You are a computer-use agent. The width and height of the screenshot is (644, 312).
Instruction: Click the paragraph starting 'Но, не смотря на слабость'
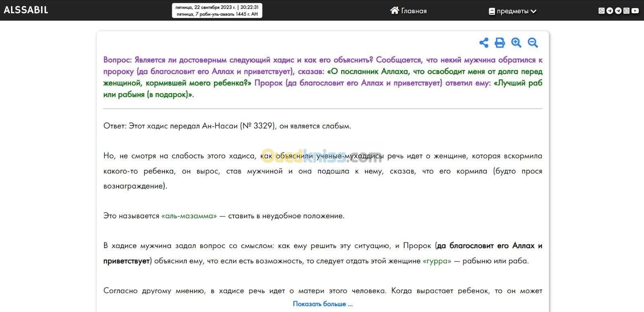(323, 171)
